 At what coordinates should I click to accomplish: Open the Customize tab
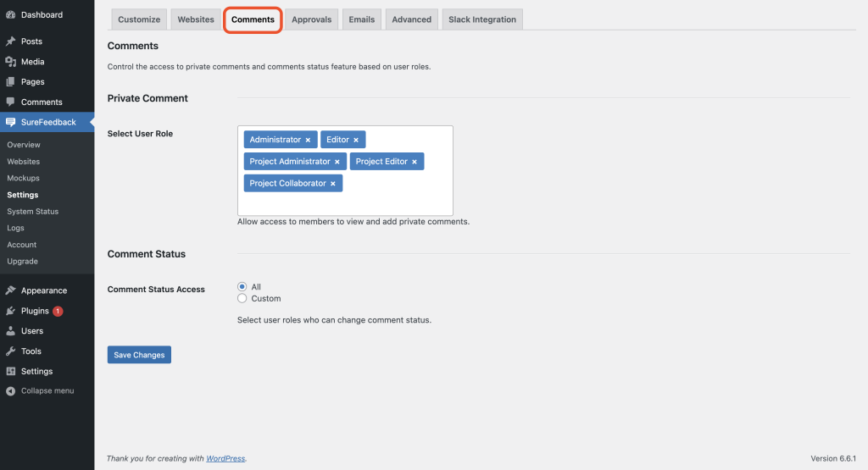pyautogui.click(x=139, y=19)
